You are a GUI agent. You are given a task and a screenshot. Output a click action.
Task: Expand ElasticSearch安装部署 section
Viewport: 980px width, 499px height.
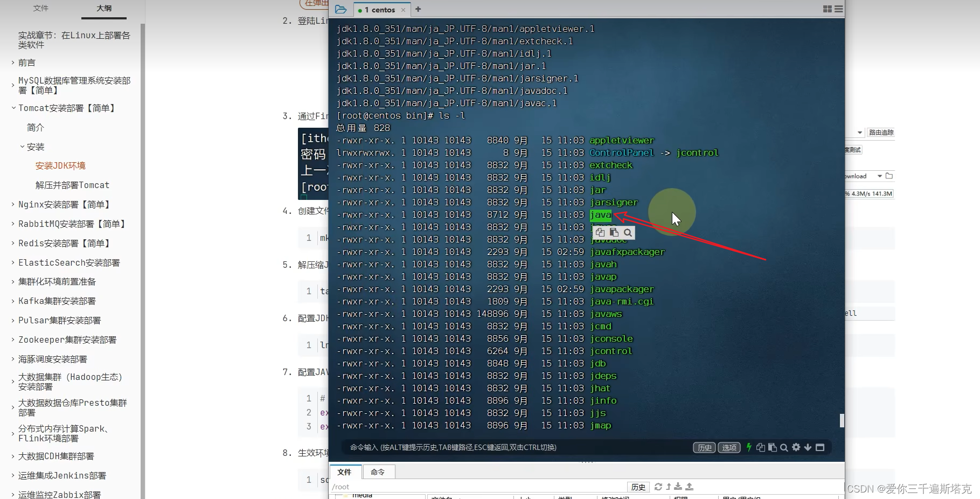click(13, 262)
